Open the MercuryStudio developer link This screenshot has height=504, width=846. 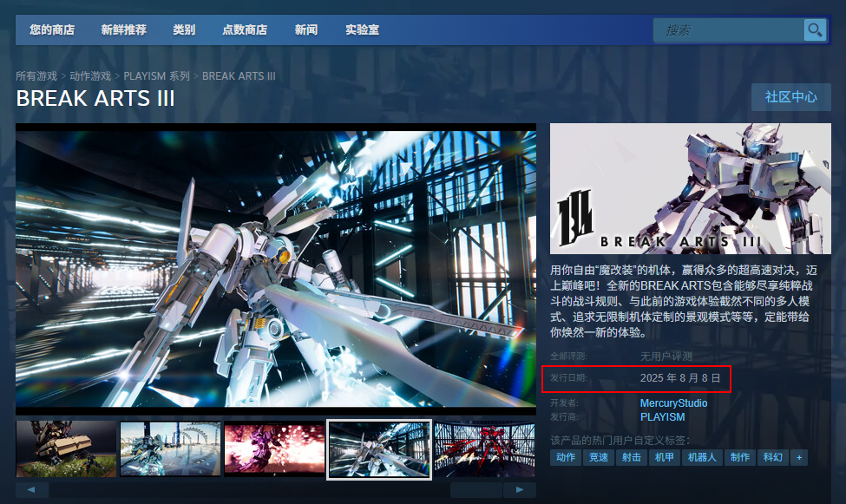click(673, 403)
